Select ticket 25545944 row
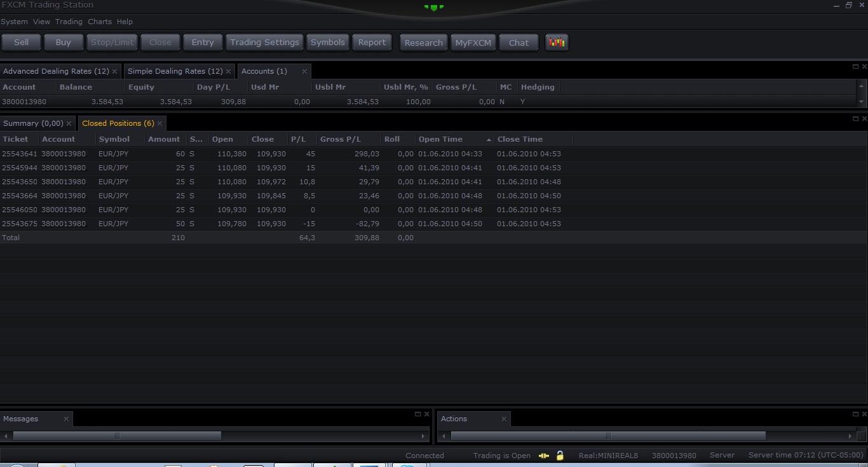 434,168
